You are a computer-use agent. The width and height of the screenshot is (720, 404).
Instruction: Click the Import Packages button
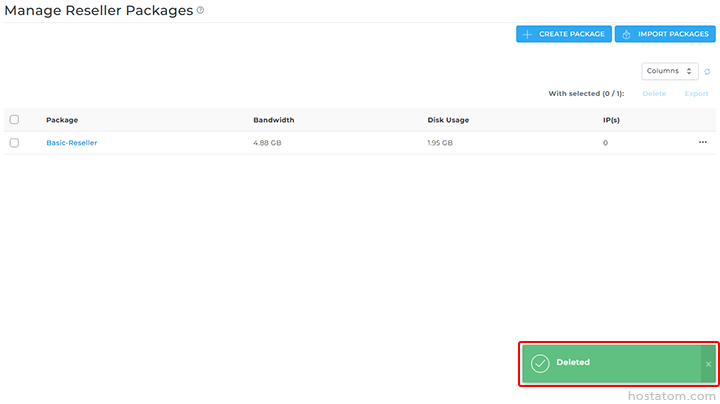pyautogui.click(x=665, y=34)
